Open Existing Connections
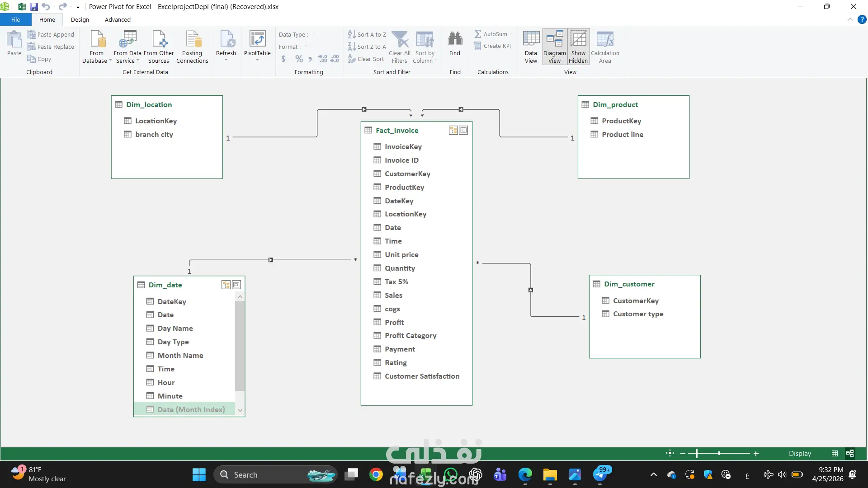 [192, 47]
